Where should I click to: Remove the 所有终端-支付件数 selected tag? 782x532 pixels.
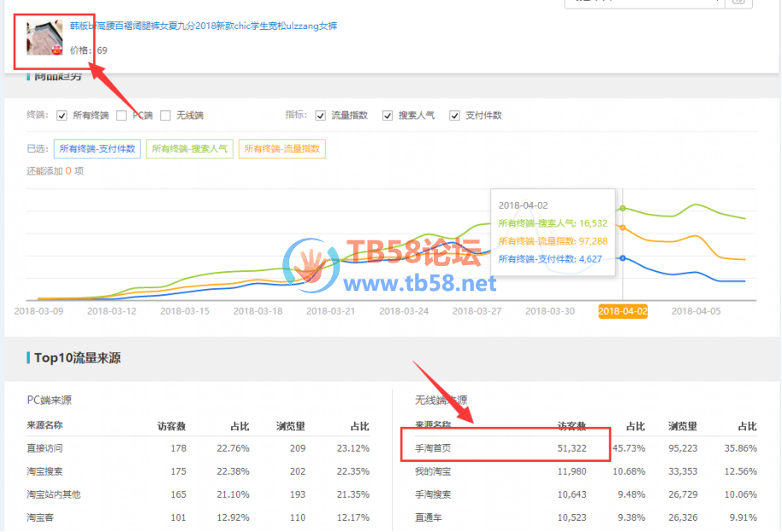(98, 149)
